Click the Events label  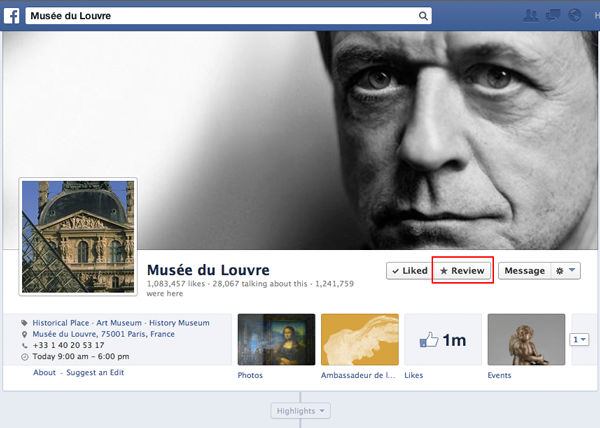pyautogui.click(x=499, y=375)
